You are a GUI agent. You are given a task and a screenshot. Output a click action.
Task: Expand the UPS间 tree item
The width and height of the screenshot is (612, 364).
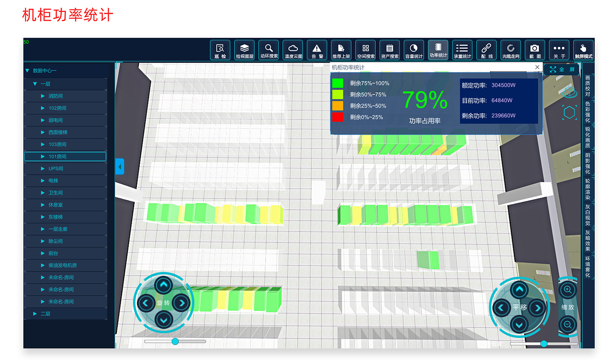(43, 168)
